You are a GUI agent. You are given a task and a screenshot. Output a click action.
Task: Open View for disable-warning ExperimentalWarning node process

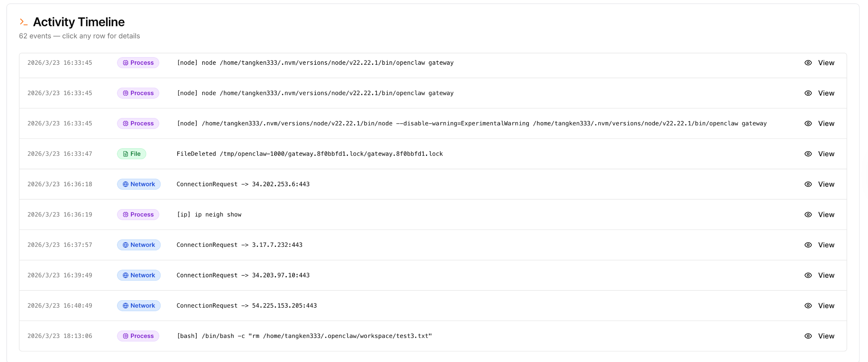point(820,123)
